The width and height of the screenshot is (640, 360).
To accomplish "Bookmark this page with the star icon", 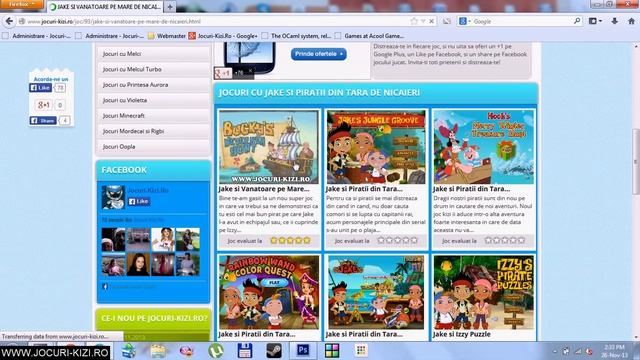I will click(x=414, y=21).
